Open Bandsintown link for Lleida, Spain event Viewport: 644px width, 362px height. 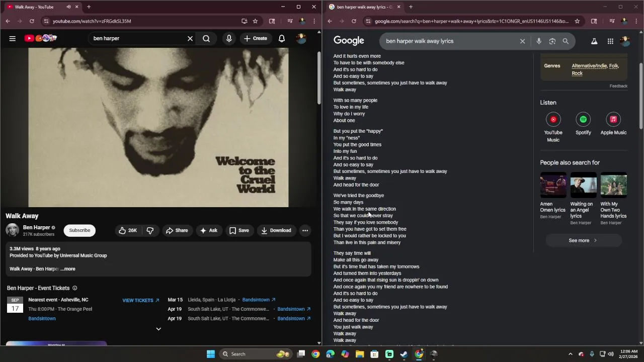tap(259, 300)
